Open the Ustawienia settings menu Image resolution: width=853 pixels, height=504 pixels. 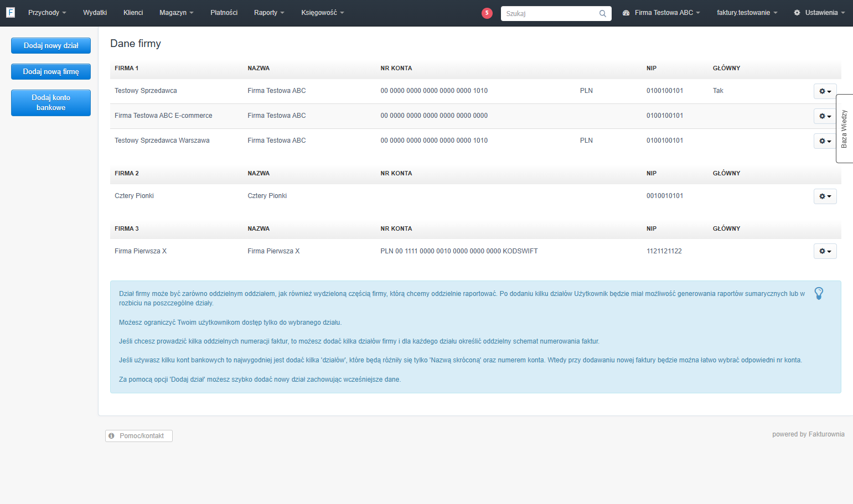(819, 13)
